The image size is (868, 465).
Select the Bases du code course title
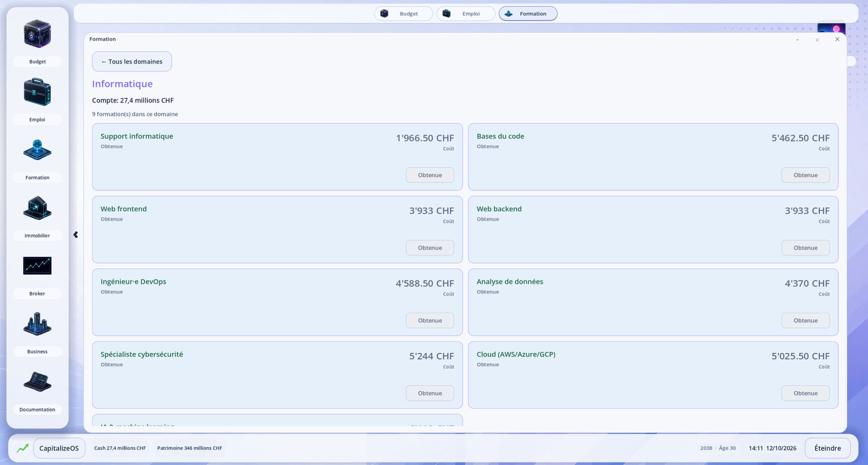point(500,136)
